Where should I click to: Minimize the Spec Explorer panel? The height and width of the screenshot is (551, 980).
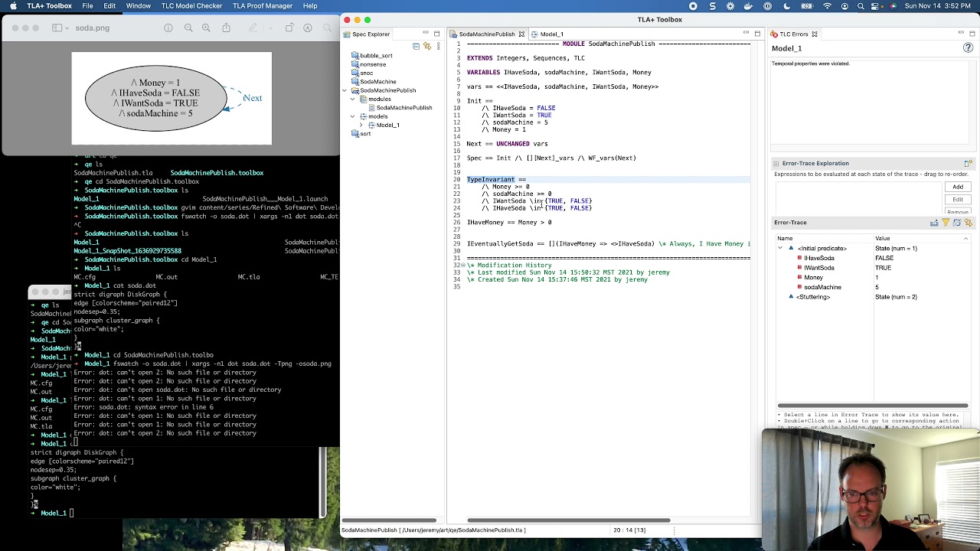tap(426, 34)
